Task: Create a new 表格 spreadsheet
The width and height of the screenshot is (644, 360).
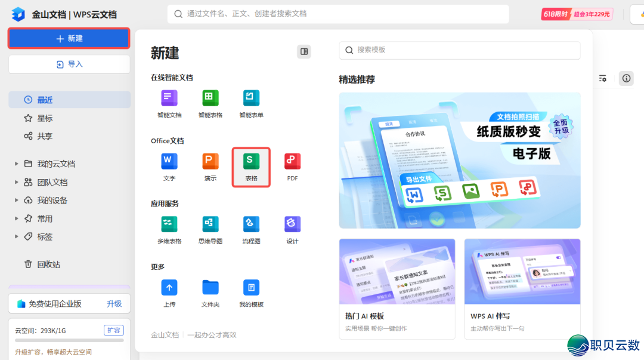Action: (252, 167)
